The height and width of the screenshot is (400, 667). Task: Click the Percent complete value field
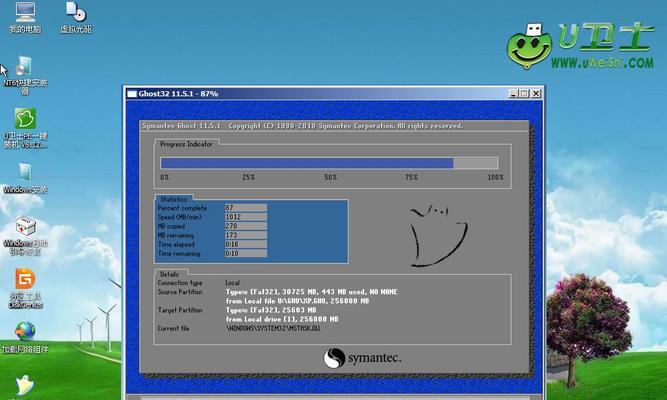pyautogui.click(x=245, y=207)
